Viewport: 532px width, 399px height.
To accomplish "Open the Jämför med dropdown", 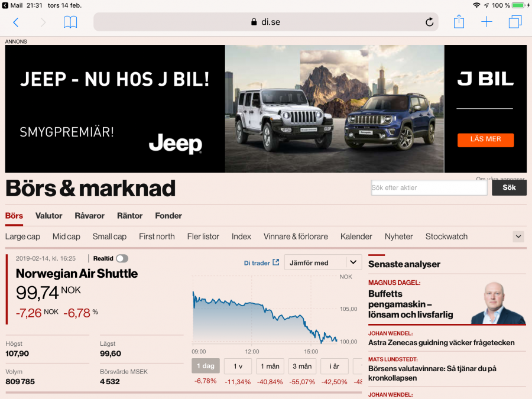I will (323, 262).
